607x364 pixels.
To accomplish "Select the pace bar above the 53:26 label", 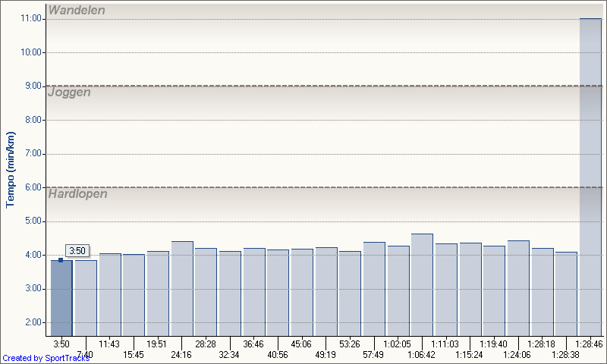I will [350, 293].
